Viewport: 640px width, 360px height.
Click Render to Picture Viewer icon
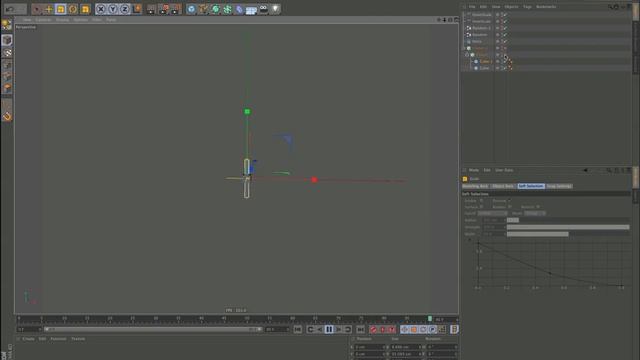pos(163,9)
